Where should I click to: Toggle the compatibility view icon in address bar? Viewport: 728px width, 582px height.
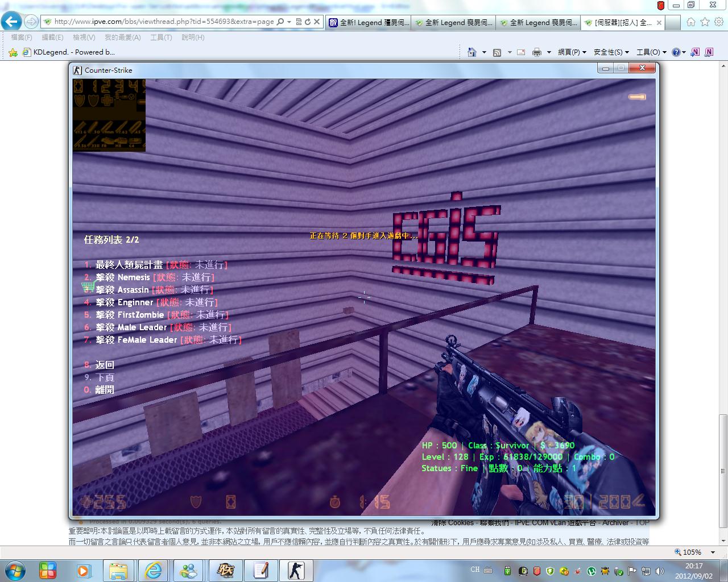(299, 22)
